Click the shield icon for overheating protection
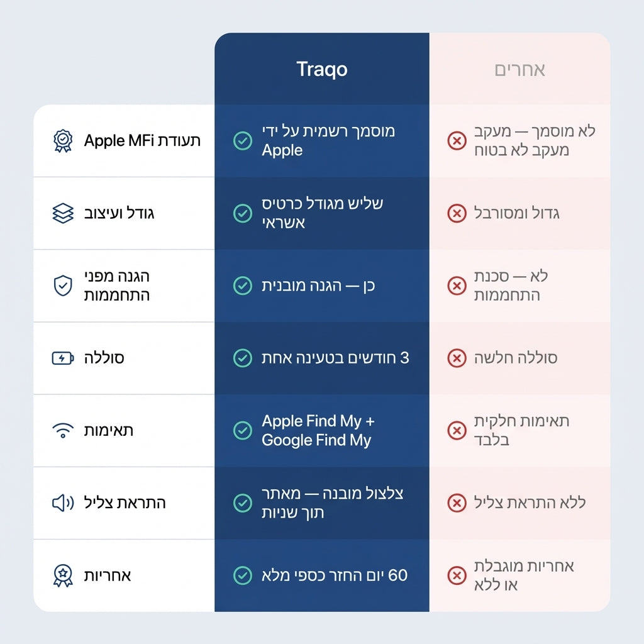 point(63,286)
